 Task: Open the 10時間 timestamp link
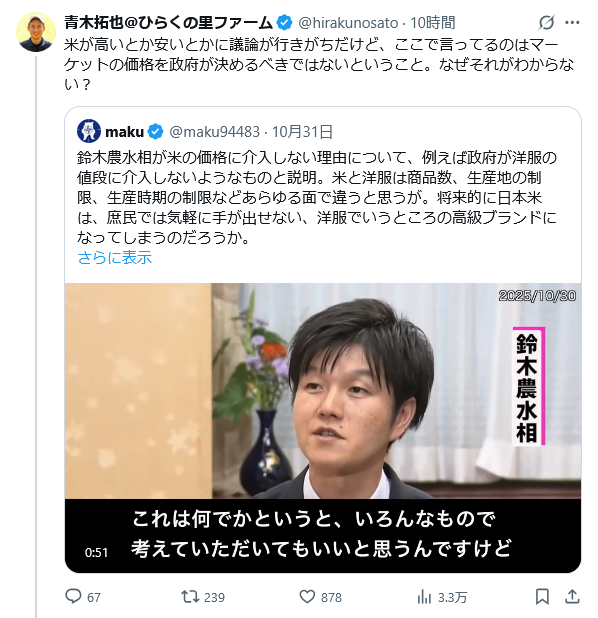[432, 23]
